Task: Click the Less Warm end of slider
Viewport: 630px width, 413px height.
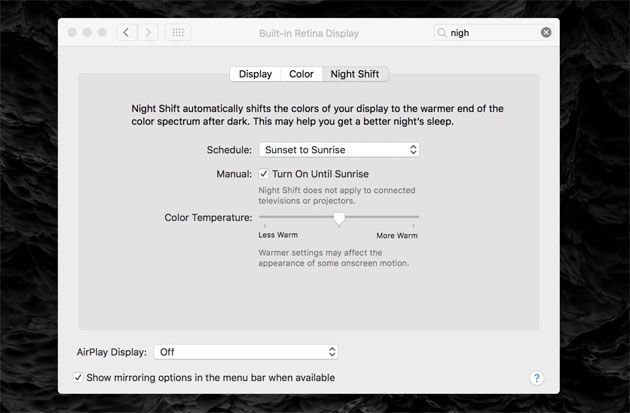Action: [x=262, y=217]
